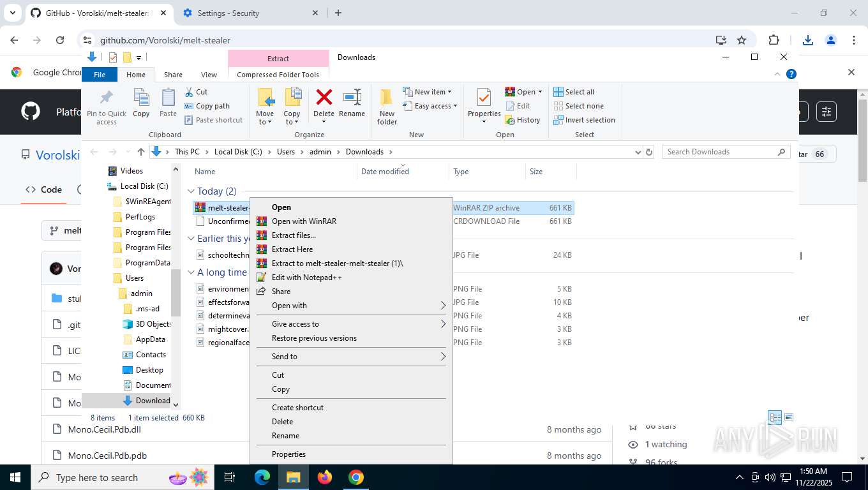Choose Extract files... in context menu
This screenshot has height=490, width=868.
coord(351,235)
